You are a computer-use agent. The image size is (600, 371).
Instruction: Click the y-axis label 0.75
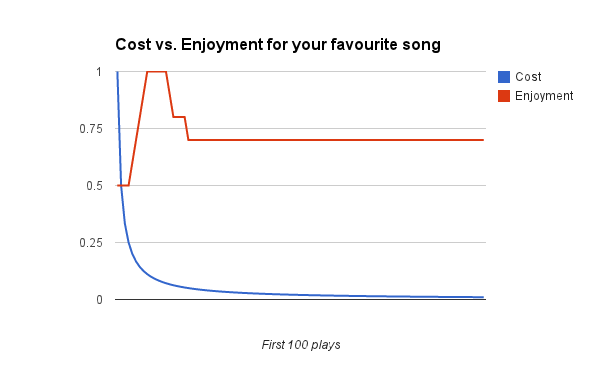91,129
